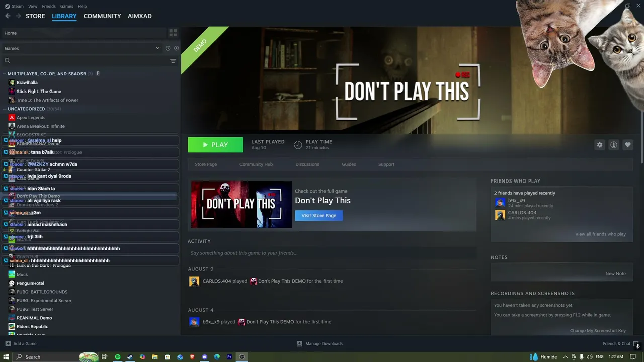The height and width of the screenshot is (362, 644).
Task: Open Task View on the taskbar
Action: coord(105,357)
